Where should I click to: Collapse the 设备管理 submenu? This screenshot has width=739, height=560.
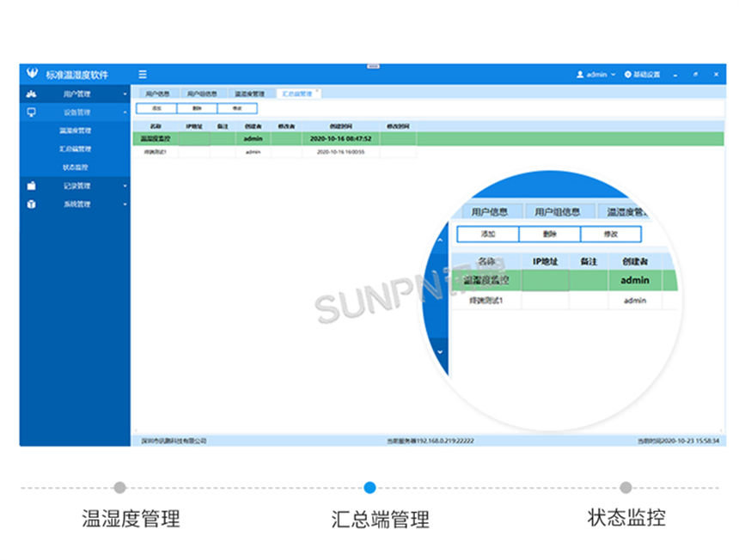click(125, 111)
